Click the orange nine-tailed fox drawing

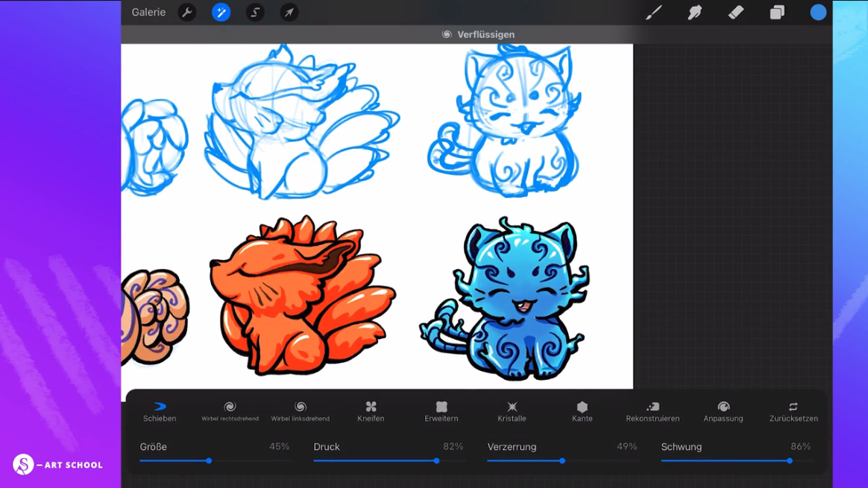[x=302, y=296]
